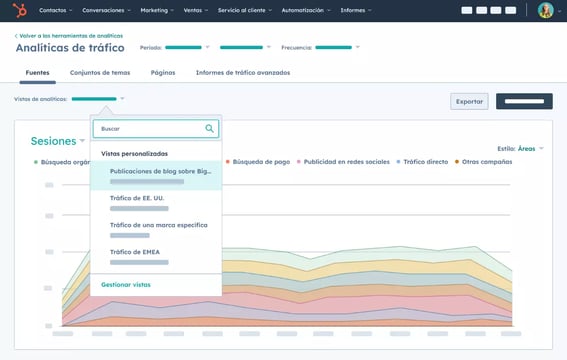Viewport: 567px width, 360px height.
Task: Follow Volver a las herramientas de analíticas
Action: 71,36
